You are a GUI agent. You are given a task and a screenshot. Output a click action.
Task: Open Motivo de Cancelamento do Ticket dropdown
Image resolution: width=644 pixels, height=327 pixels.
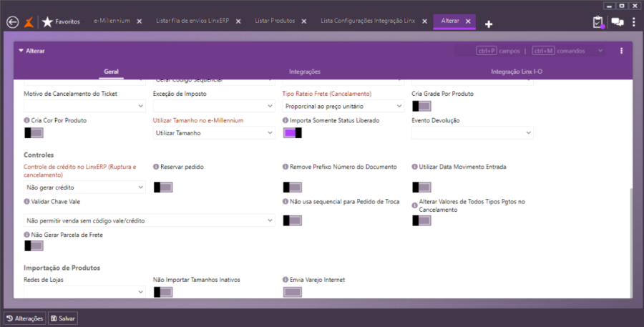[84, 106]
